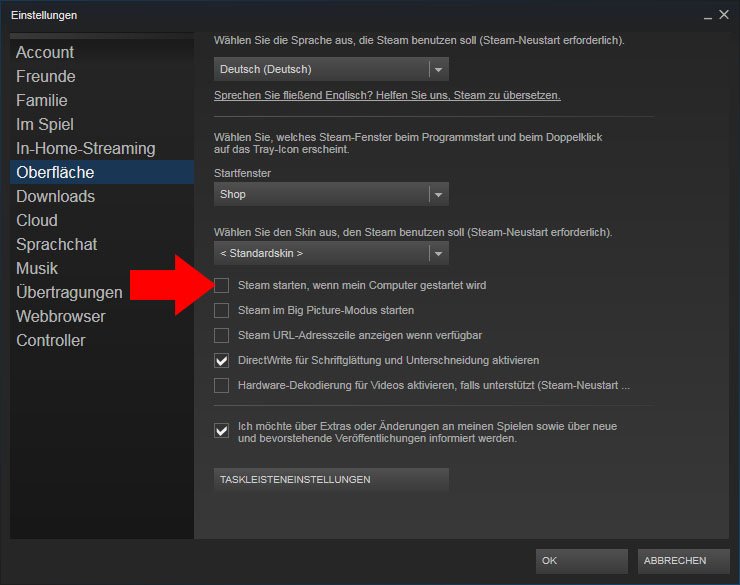Select the Oberfläche sidebar entry

tap(102, 172)
